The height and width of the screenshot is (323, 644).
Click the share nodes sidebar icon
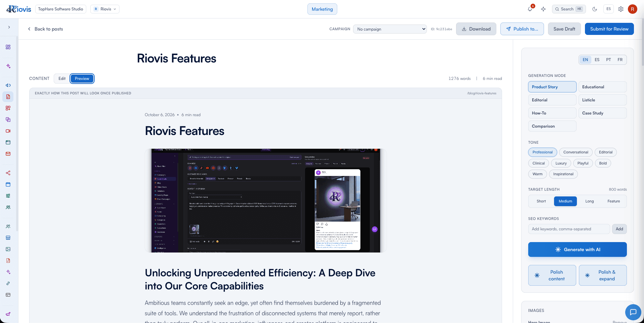8,173
